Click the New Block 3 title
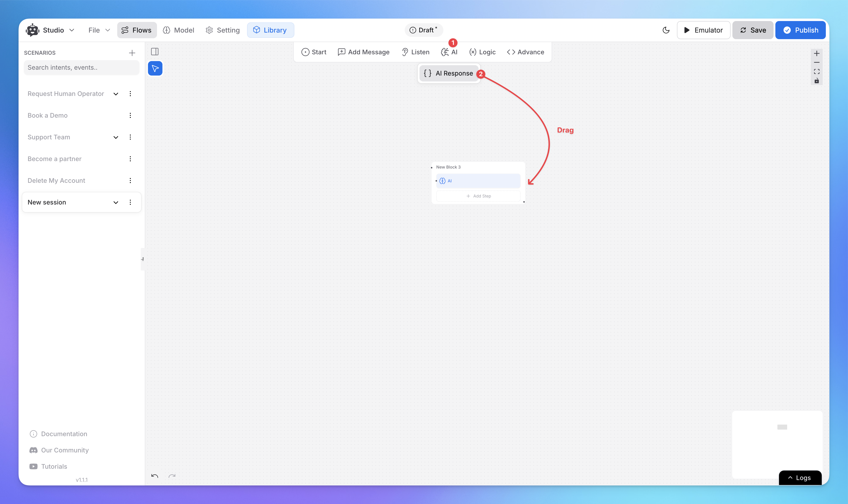This screenshot has height=504, width=848. click(448, 167)
